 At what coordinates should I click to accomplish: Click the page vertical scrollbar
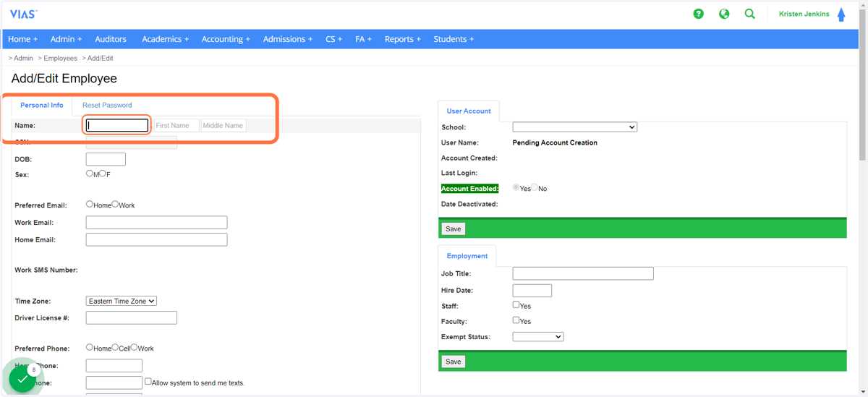point(862,83)
